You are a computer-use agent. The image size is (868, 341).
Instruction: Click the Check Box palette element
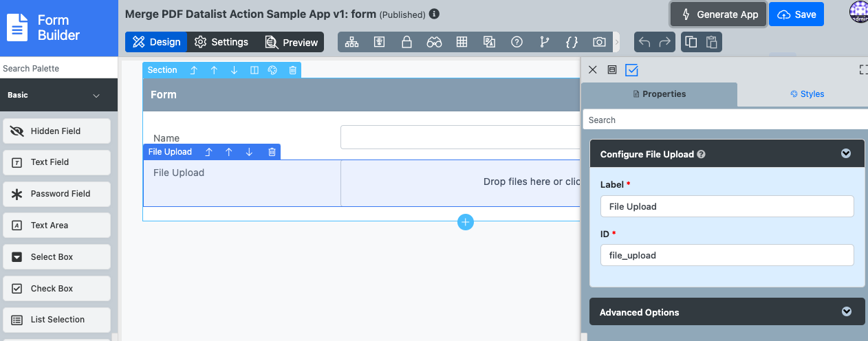click(58, 289)
